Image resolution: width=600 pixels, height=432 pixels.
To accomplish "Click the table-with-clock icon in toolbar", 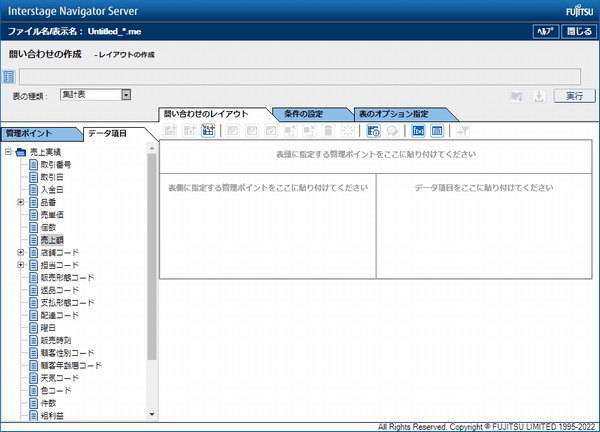I will click(373, 131).
